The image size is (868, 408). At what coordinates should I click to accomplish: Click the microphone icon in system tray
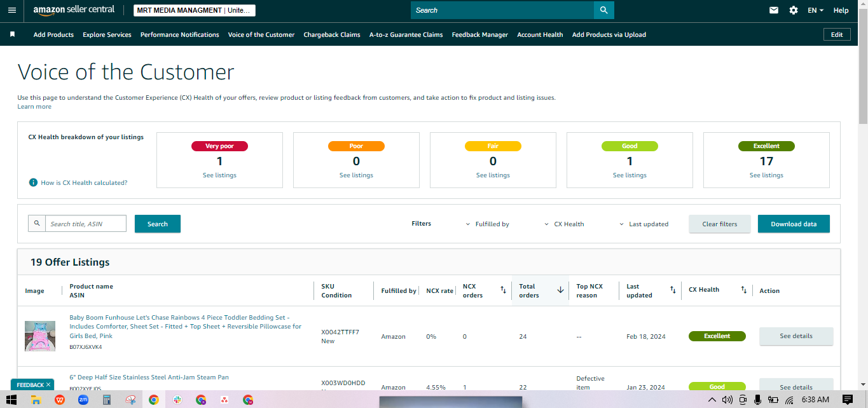757,400
